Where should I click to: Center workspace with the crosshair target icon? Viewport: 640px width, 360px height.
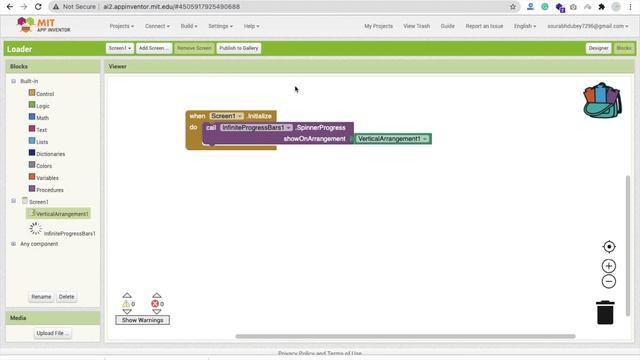[609, 247]
